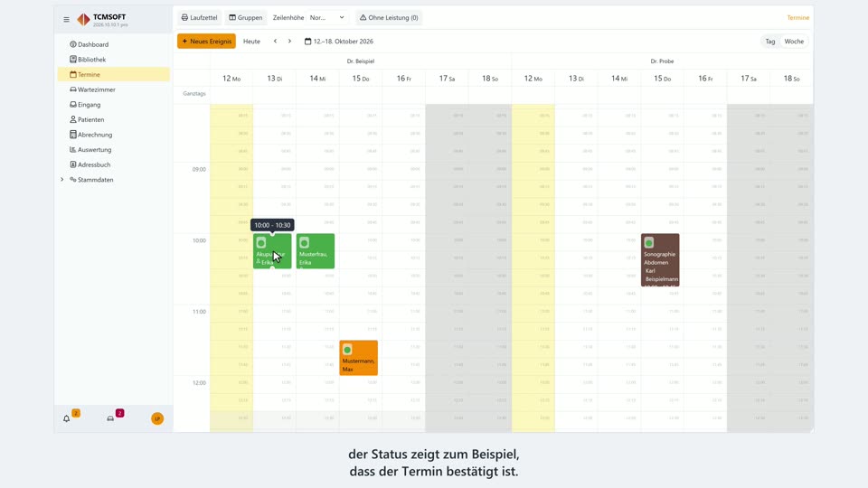Switch to Woche view
The image size is (868, 488).
tap(794, 42)
